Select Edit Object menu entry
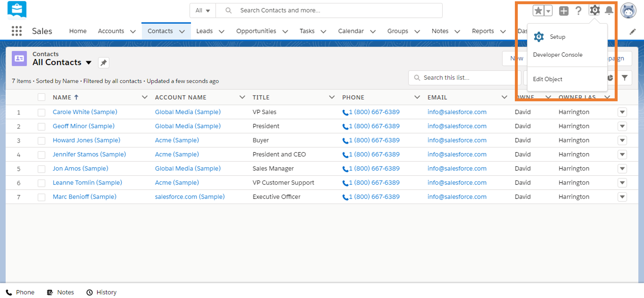Screen dimensions: 644x298 [547, 79]
